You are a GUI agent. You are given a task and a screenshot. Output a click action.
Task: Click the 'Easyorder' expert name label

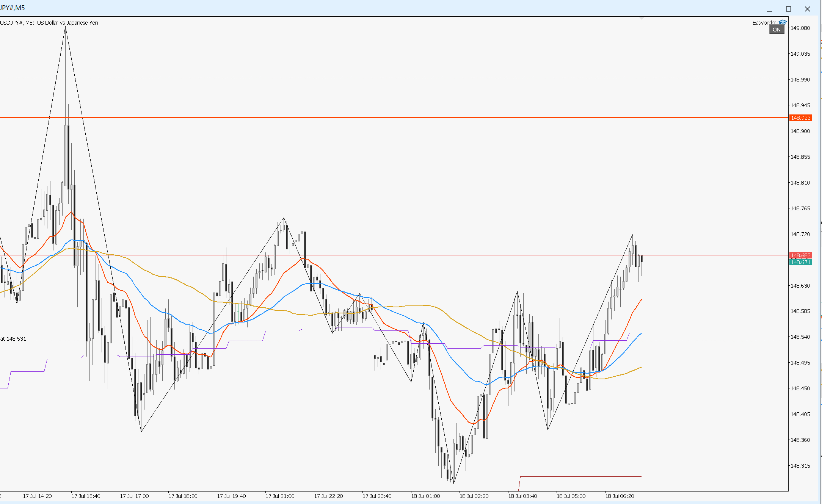[x=764, y=23]
